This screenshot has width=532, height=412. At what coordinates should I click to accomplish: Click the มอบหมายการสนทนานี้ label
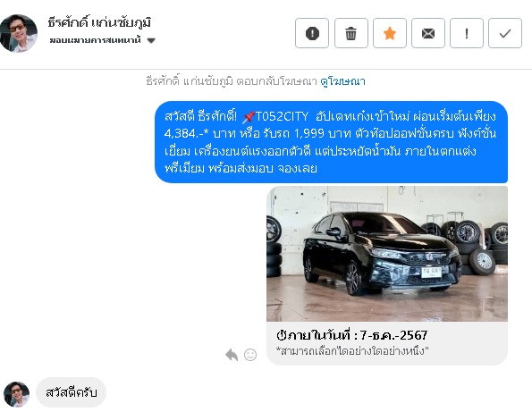pos(95,40)
